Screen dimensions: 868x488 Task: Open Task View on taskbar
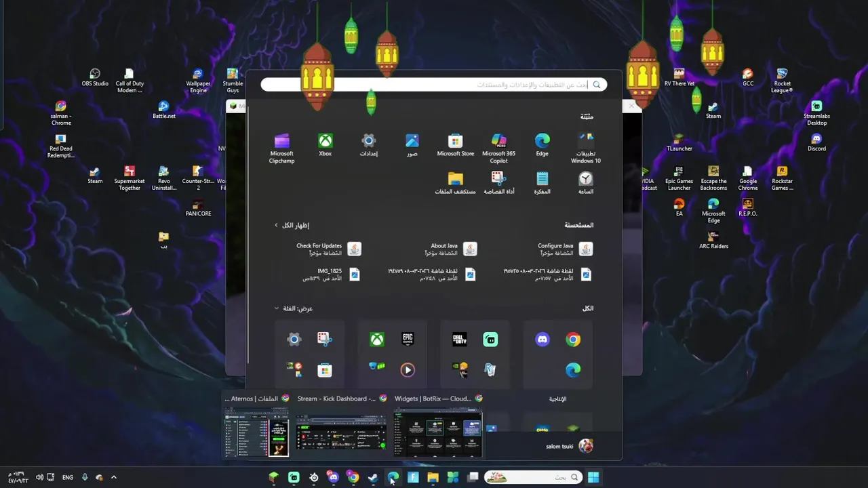tap(473, 477)
